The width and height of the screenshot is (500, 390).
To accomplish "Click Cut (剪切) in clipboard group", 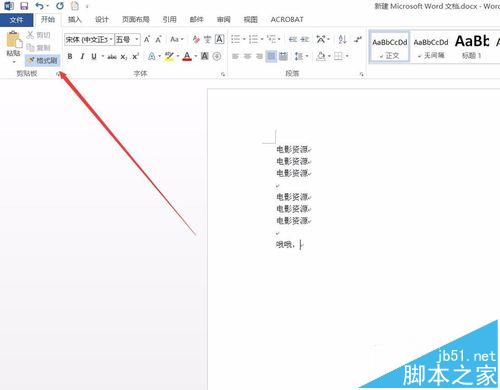I will pos(39,35).
